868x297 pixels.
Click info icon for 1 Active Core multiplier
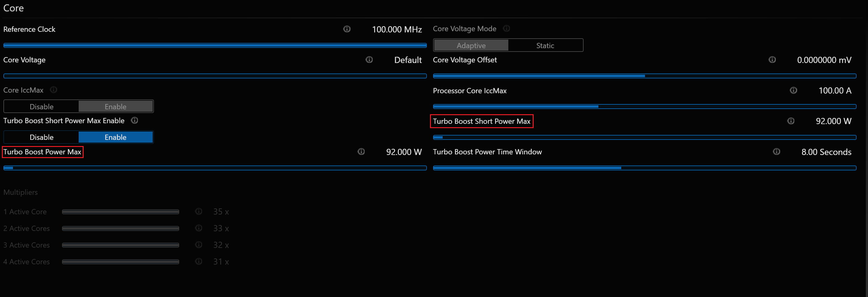[199, 211]
